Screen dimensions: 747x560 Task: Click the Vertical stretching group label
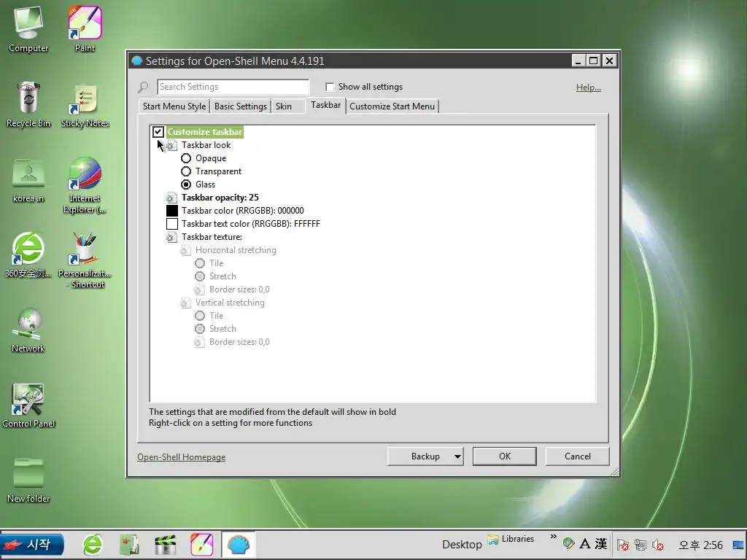[230, 303]
